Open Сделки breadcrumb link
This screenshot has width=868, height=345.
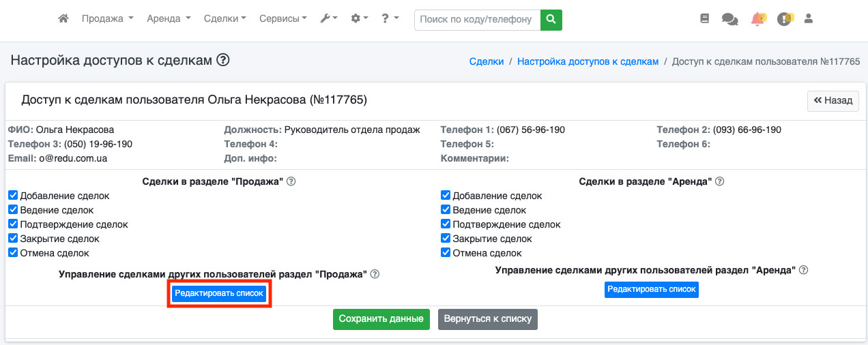[x=487, y=61]
